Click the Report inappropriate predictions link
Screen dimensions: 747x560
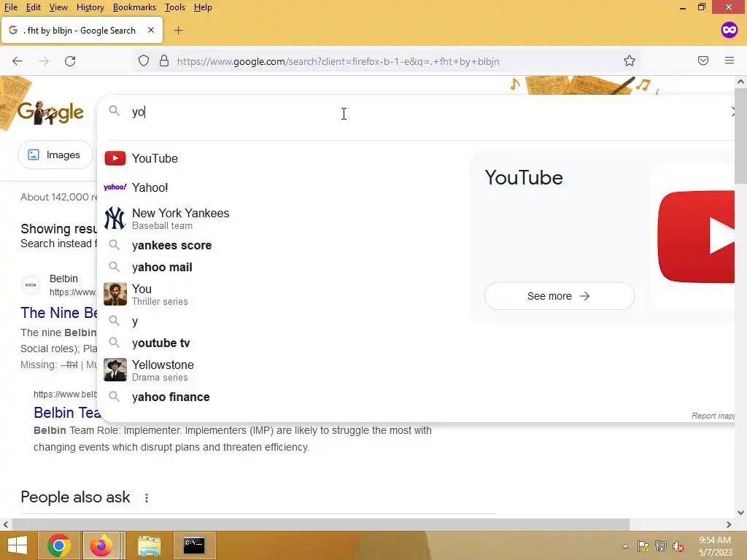pyautogui.click(x=713, y=416)
